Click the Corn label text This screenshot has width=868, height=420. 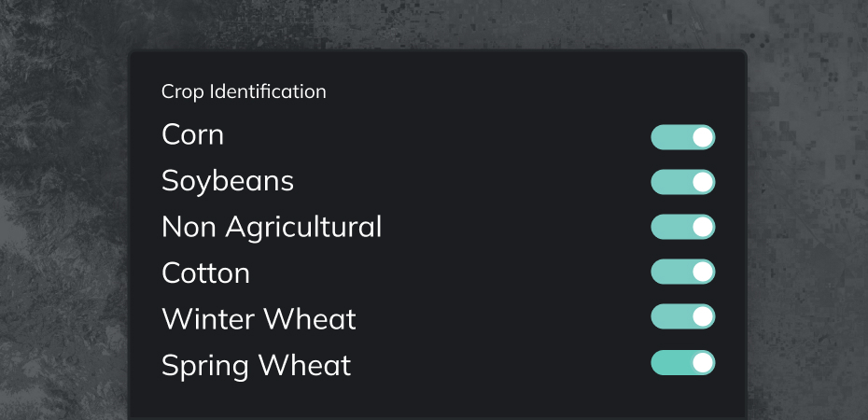coord(192,134)
